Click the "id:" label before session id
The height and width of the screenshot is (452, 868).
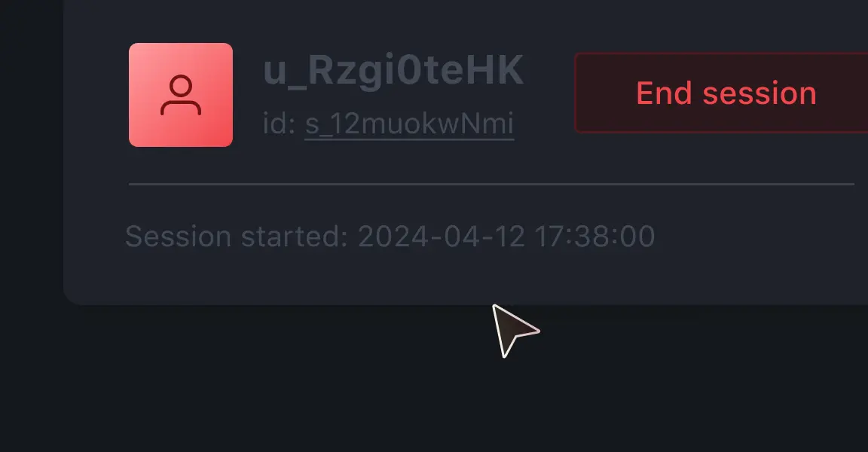(279, 123)
